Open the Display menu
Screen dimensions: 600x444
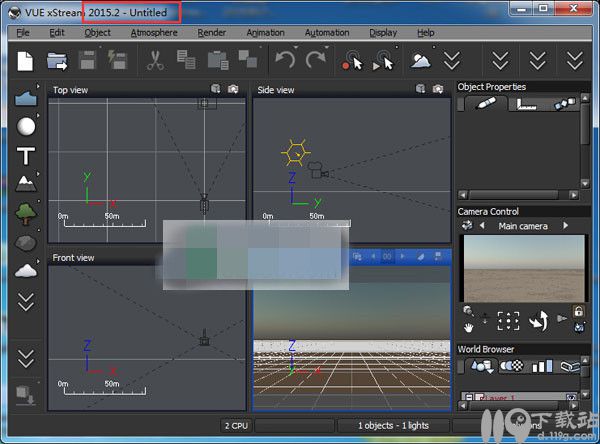pyautogui.click(x=383, y=33)
